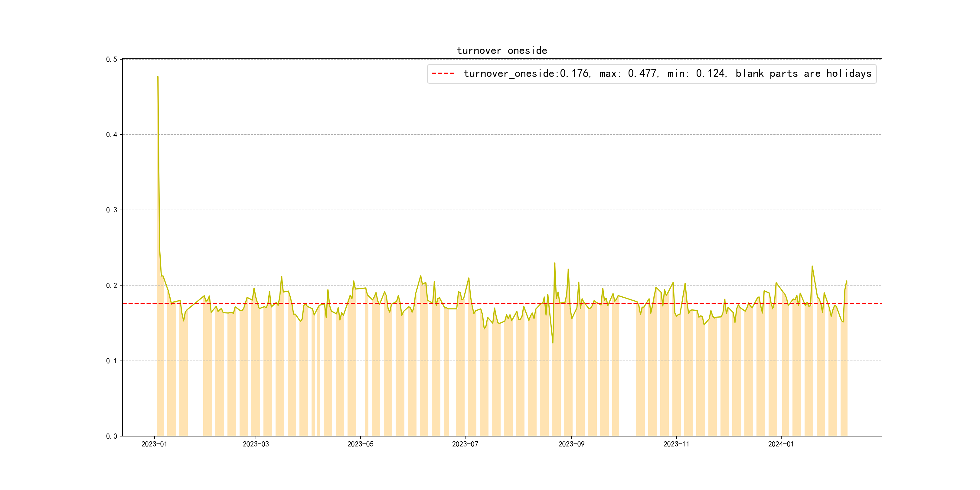Viewport: 980px width, 490px height.
Task: Click the lowest dip point near late August 2023
Action: tap(553, 343)
